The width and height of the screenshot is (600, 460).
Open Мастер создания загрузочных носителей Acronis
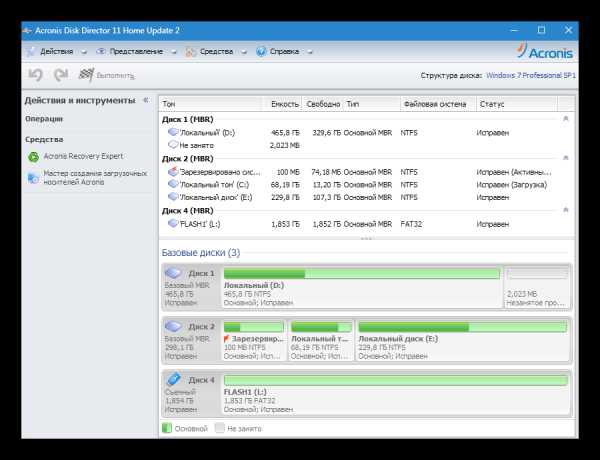95,178
